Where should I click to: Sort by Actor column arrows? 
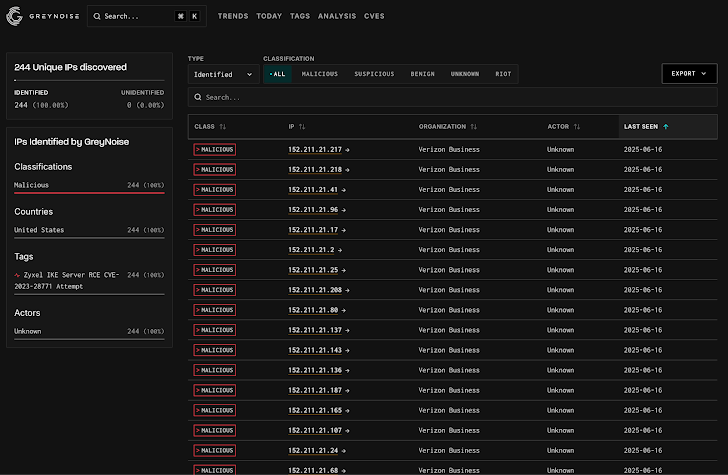click(576, 127)
